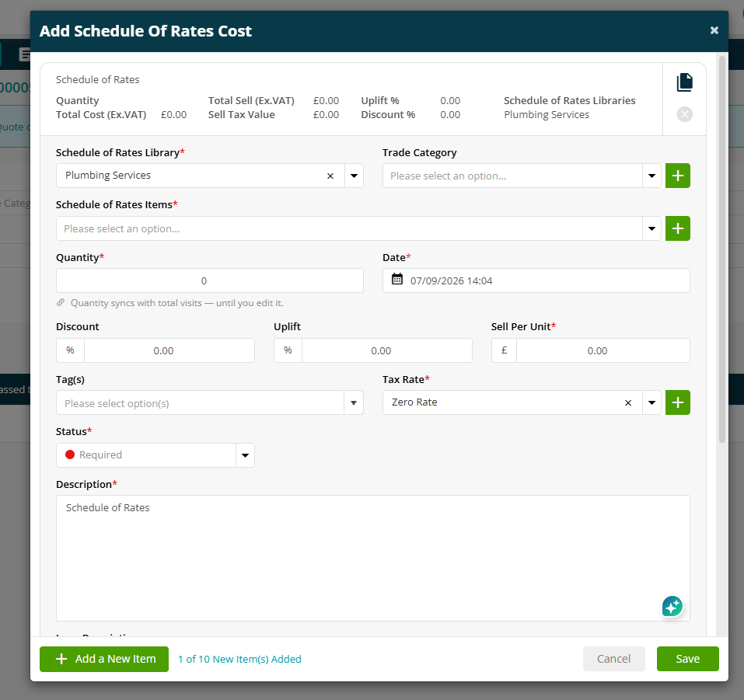The image size is (744, 700).
Task: Click the Sell Tax Value summary label
Action: [x=242, y=115]
